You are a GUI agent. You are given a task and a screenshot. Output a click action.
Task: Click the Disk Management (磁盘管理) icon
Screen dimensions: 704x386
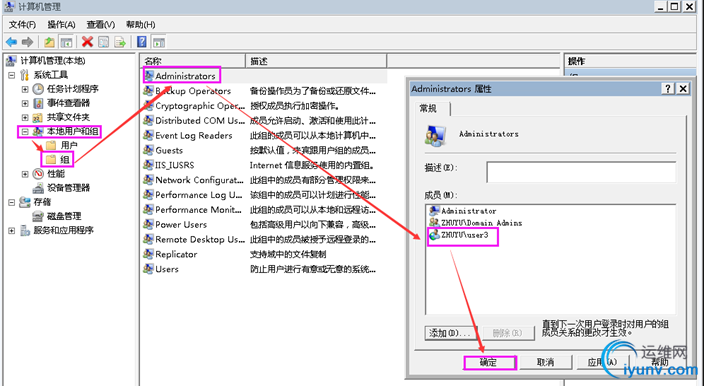click(38, 216)
